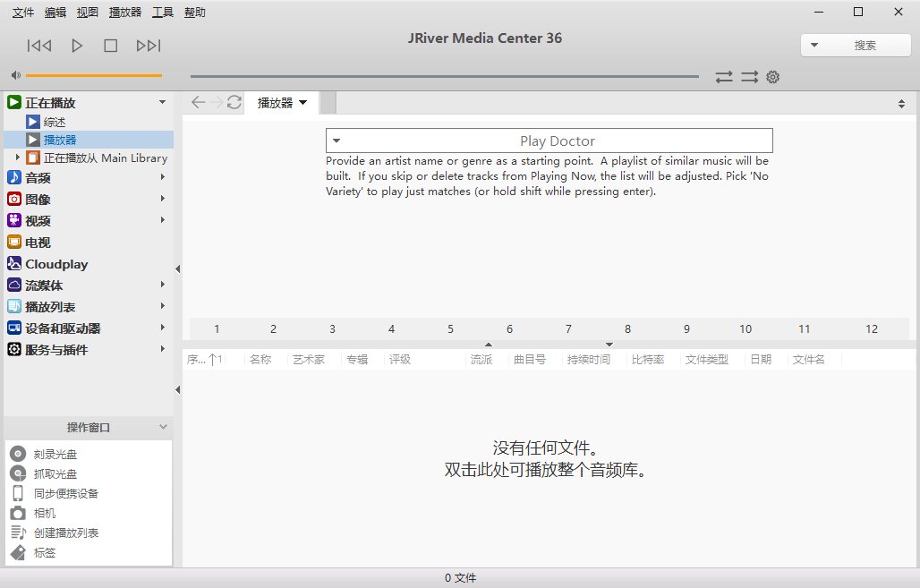Screen dimensions: 920x588
Task: Click the 相机 camera icon
Action: (x=18, y=513)
